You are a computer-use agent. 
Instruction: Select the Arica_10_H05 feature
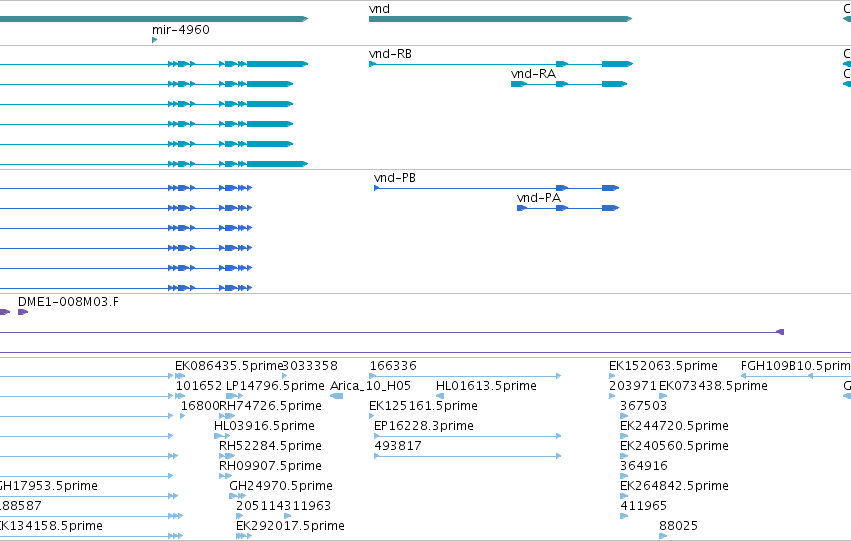[336, 396]
